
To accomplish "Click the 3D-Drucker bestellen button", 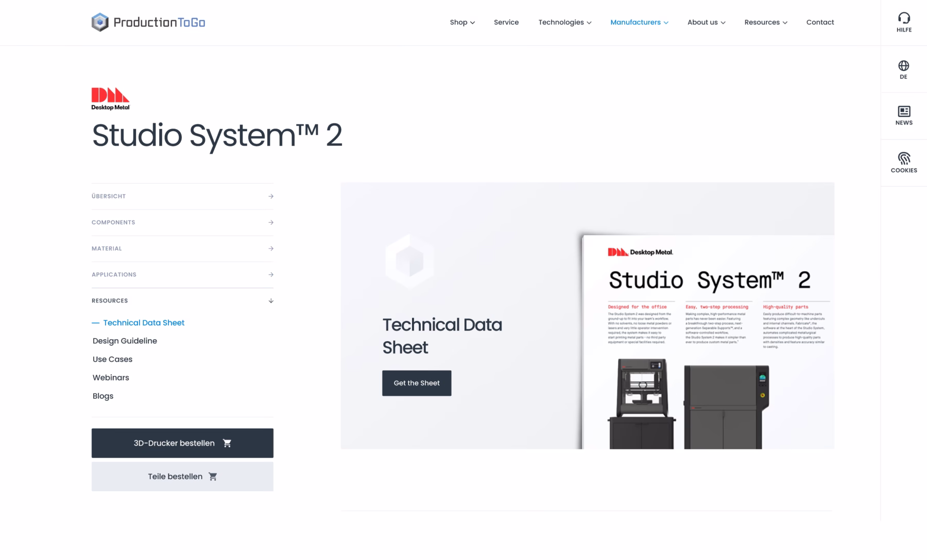I will click(x=182, y=443).
